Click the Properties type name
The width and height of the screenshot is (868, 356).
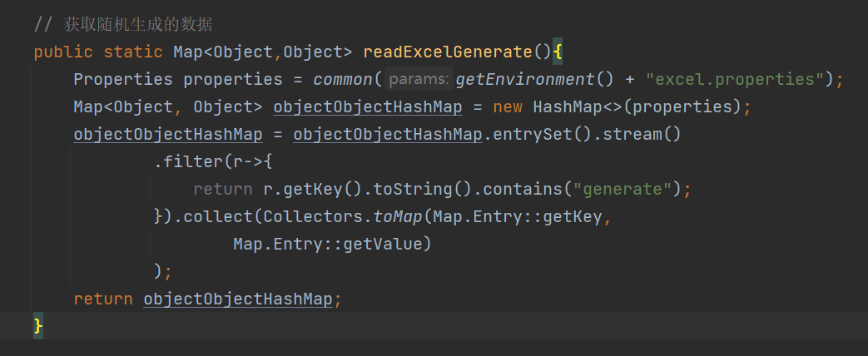[x=123, y=79]
